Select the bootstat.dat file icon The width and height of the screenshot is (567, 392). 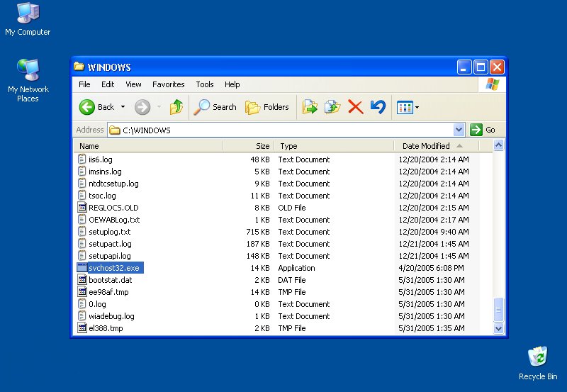(x=82, y=280)
